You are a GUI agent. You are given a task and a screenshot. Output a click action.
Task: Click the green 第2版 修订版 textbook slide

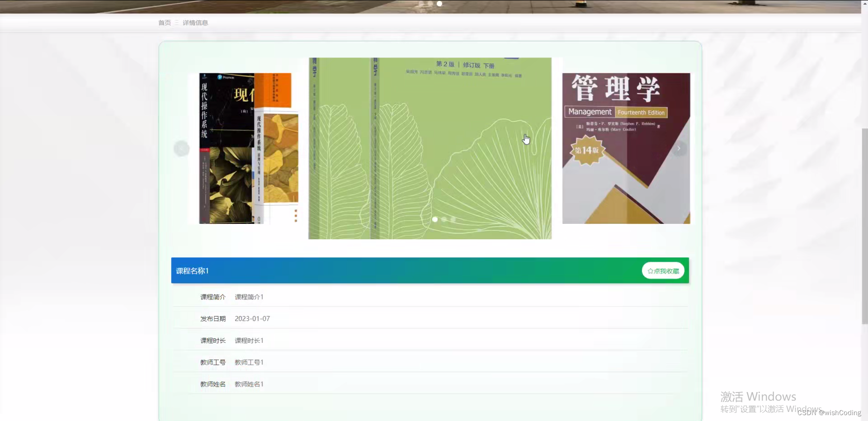(x=429, y=148)
